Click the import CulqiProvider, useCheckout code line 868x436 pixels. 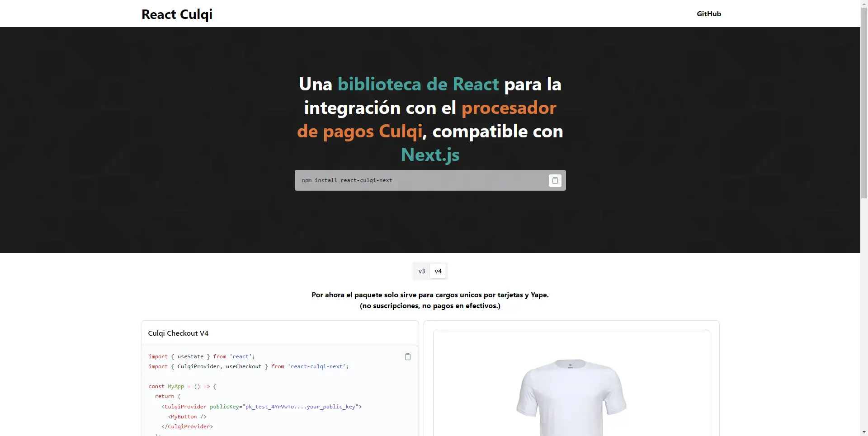(249, 366)
